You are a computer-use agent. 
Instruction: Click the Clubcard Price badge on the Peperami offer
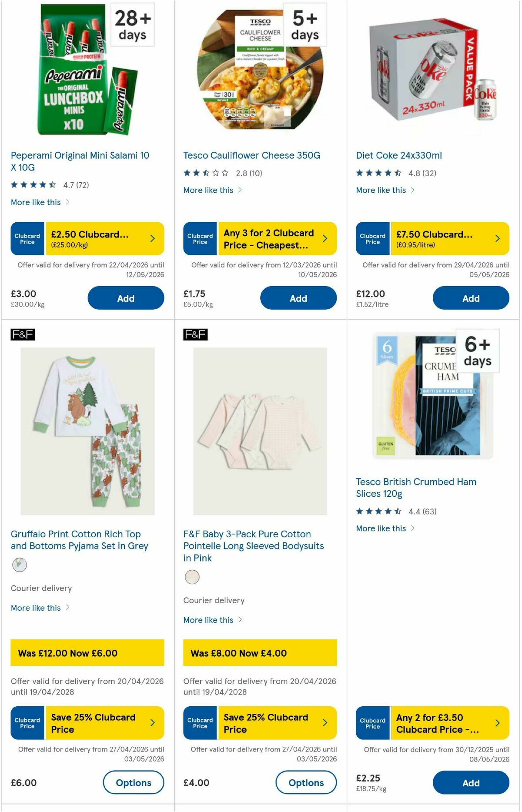[x=27, y=238]
